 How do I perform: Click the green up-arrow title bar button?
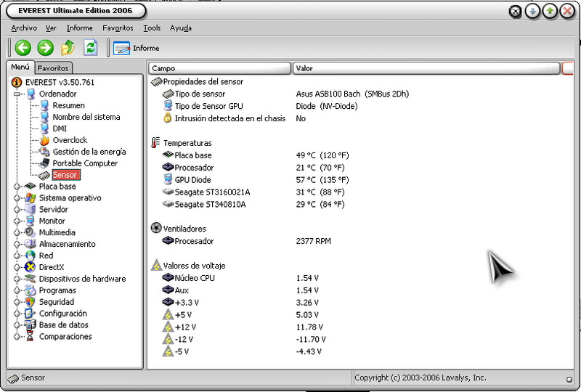(x=550, y=12)
